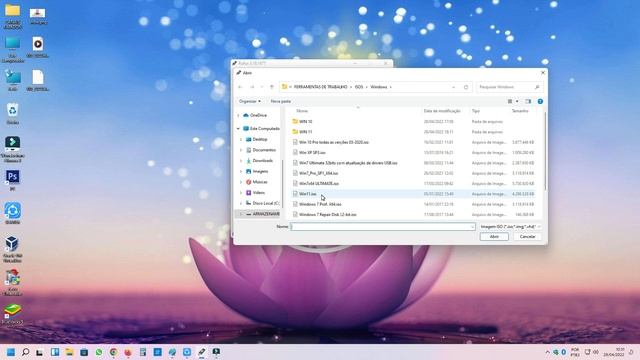Select Imagens in the navigation pane

[260, 171]
